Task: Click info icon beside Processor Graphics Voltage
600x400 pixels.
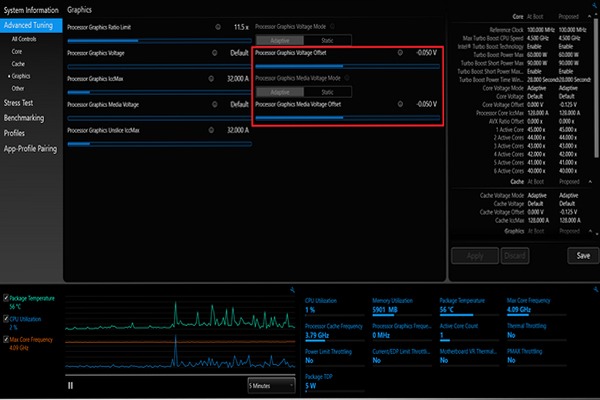Action: [215, 53]
